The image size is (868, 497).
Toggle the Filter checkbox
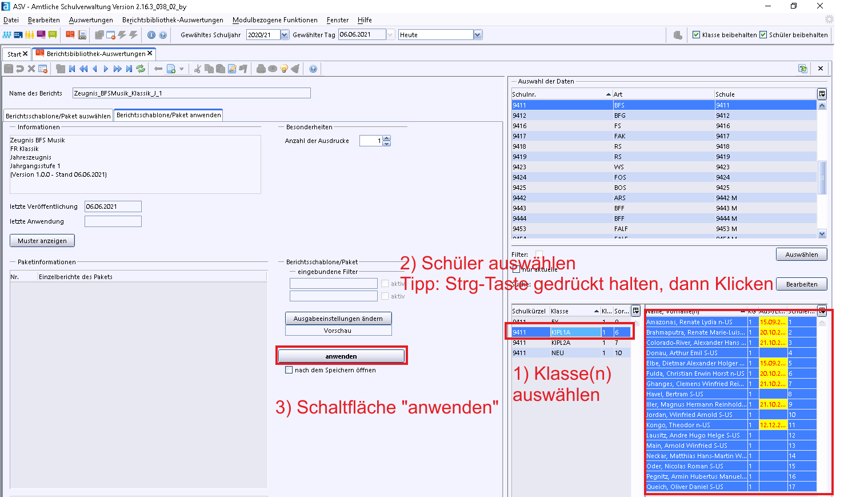[x=539, y=255]
